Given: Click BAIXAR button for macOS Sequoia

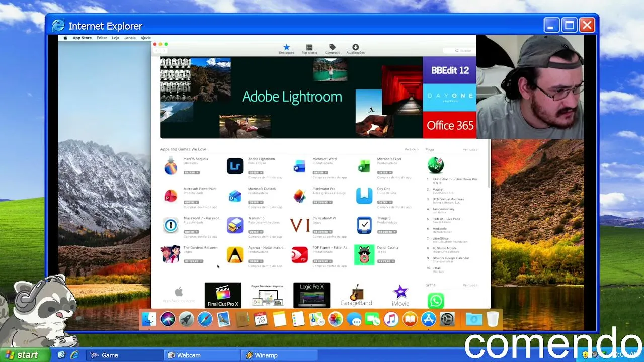Looking at the screenshot, I should (x=191, y=172).
